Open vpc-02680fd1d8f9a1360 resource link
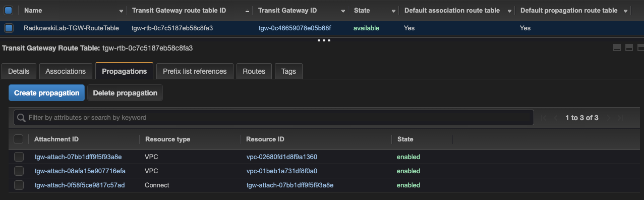This screenshot has width=644, height=200. 281,157
